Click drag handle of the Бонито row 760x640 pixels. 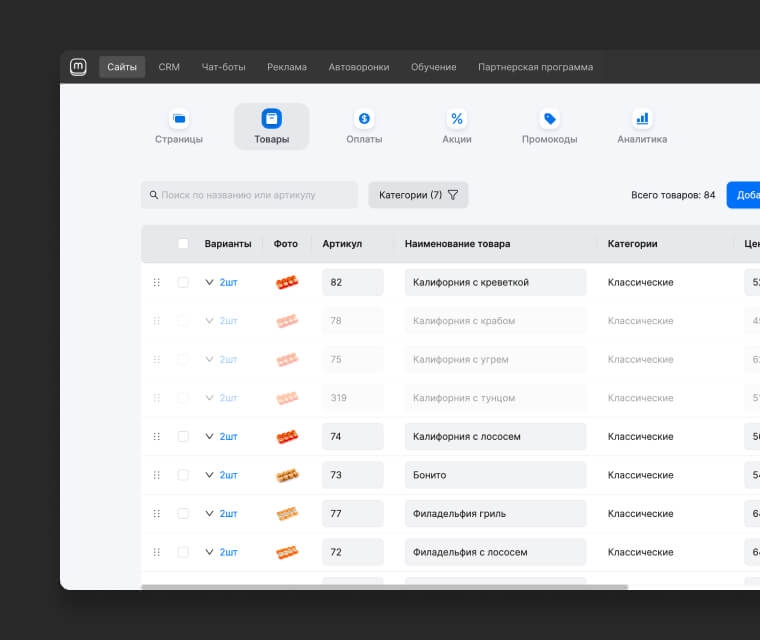click(x=156, y=475)
